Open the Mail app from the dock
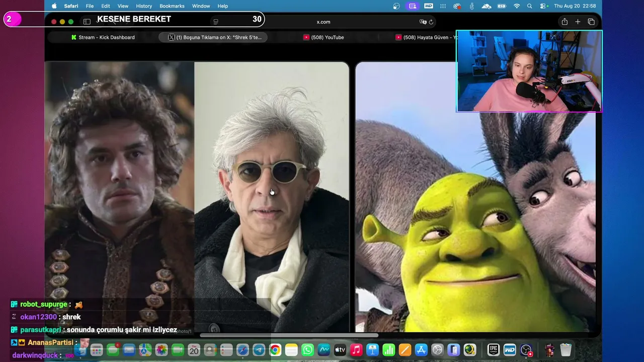The height and width of the screenshot is (362, 644). point(129,350)
